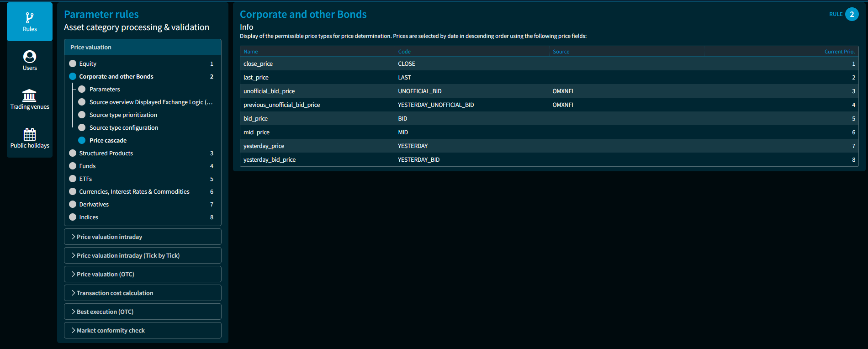
Task: Click priority 1 in close_price row
Action: (853, 63)
